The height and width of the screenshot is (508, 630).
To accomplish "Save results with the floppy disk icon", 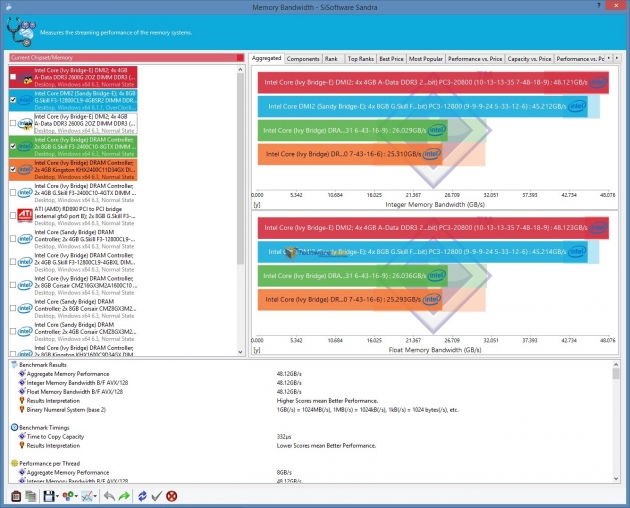I will pos(49,496).
